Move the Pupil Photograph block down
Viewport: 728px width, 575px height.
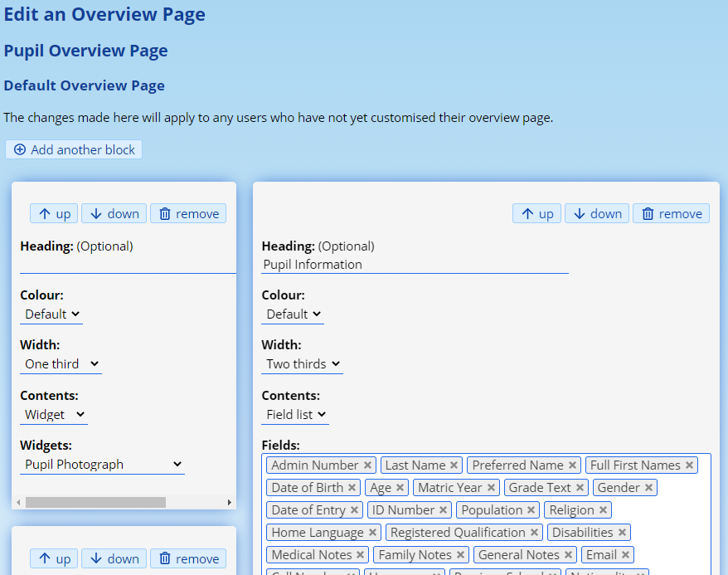(114, 214)
